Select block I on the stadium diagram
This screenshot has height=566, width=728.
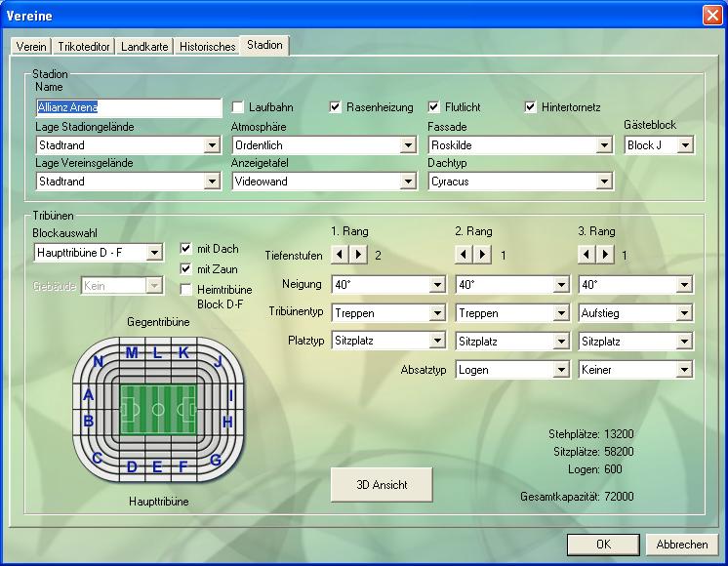[x=230, y=395]
